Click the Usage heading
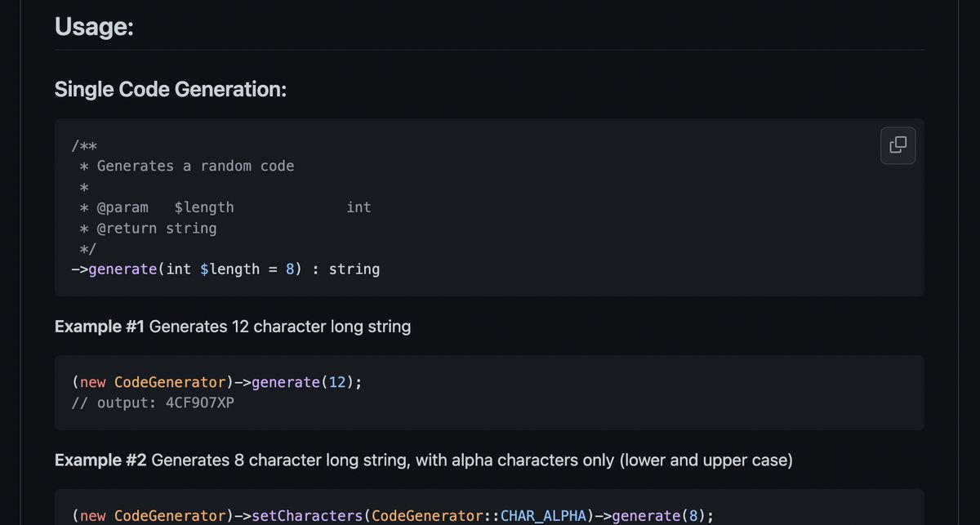This screenshot has width=980, height=525. click(x=94, y=26)
